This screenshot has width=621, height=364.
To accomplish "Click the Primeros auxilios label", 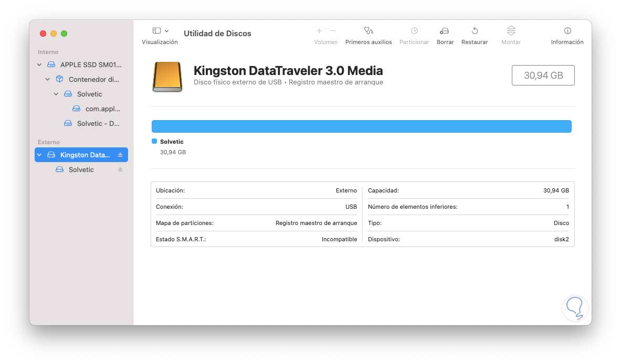I will tap(369, 42).
